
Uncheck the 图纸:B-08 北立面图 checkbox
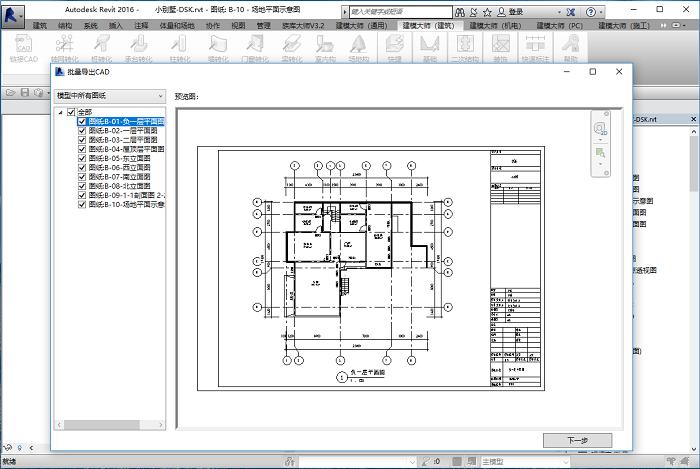[82, 186]
